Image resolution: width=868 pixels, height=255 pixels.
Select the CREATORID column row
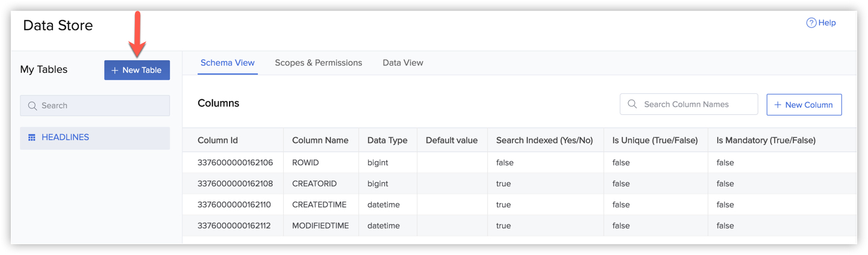click(314, 184)
